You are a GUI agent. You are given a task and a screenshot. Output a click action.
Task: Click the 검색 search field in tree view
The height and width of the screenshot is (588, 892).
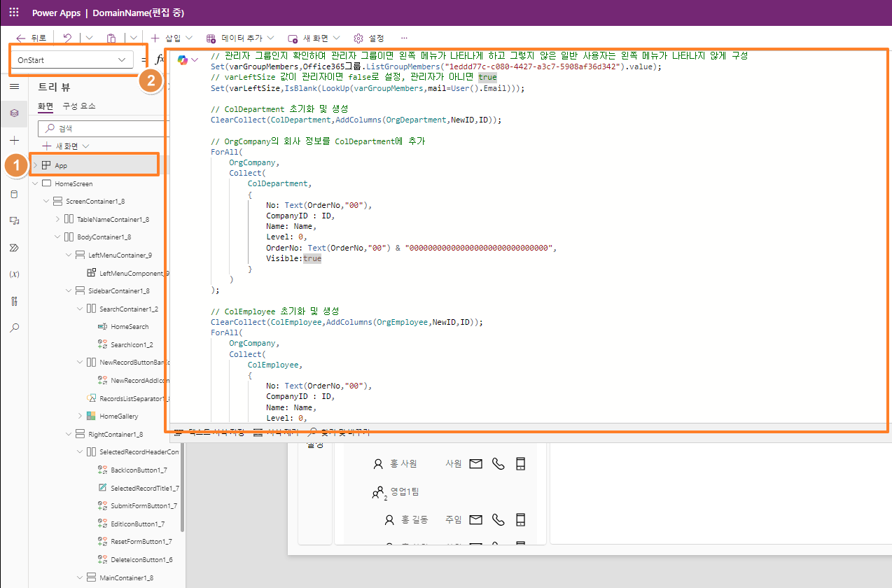coord(105,128)
